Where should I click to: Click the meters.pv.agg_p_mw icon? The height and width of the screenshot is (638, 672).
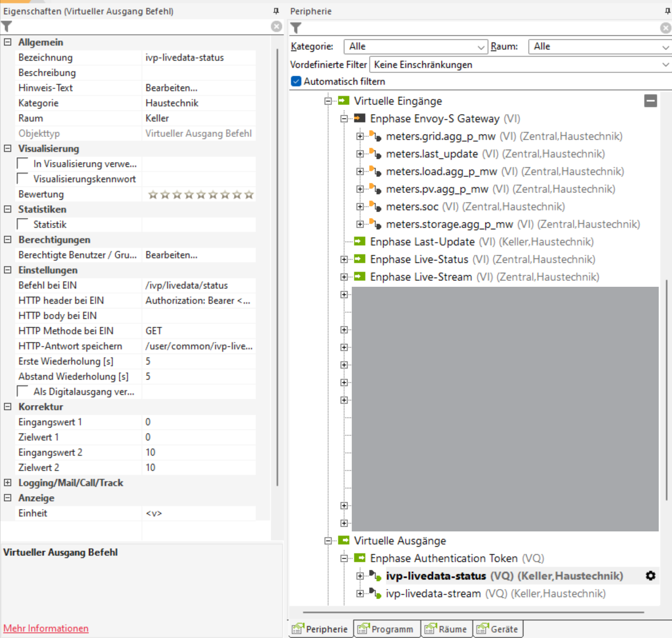(376, 189)
